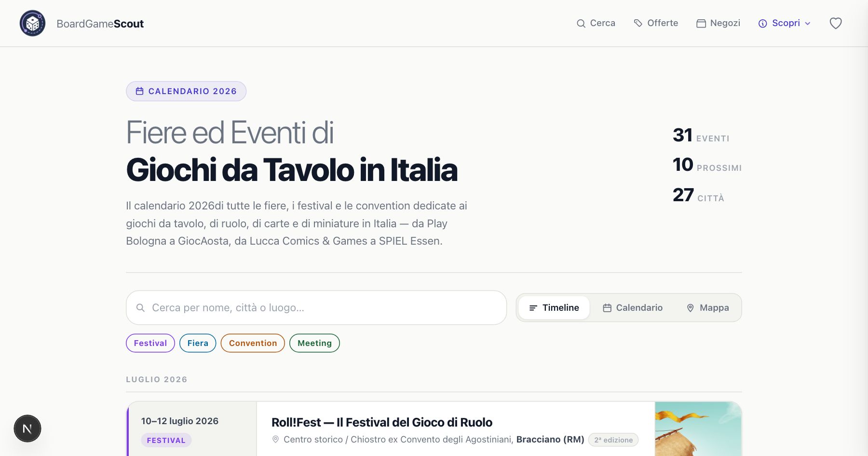Toggle the Convention filter chip
This screenshot has width=868, height=456.
click(253, 343)
